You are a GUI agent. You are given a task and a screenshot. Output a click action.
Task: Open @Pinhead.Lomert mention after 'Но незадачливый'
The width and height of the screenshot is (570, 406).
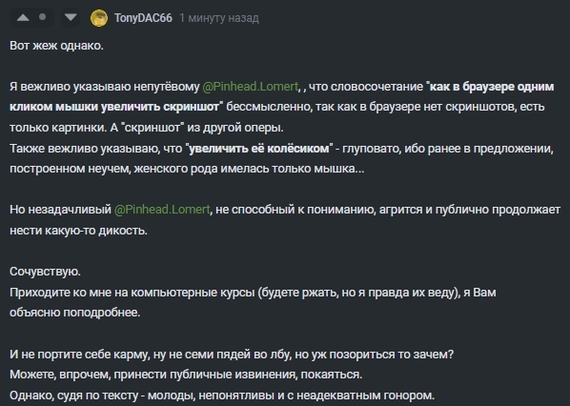[x=162, y=209]
